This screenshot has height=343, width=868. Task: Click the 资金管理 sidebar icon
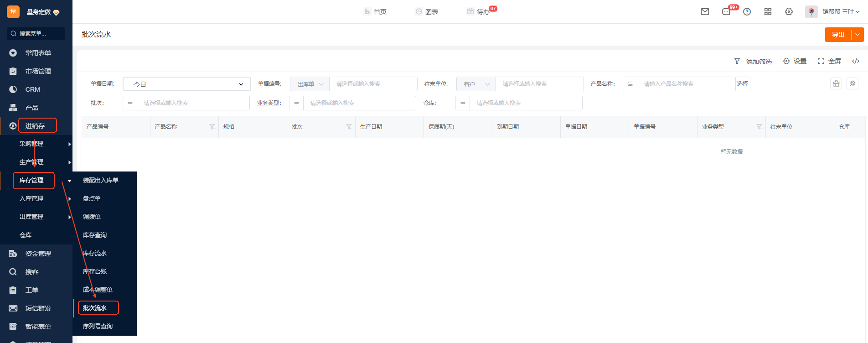click(x=13, y=254)
